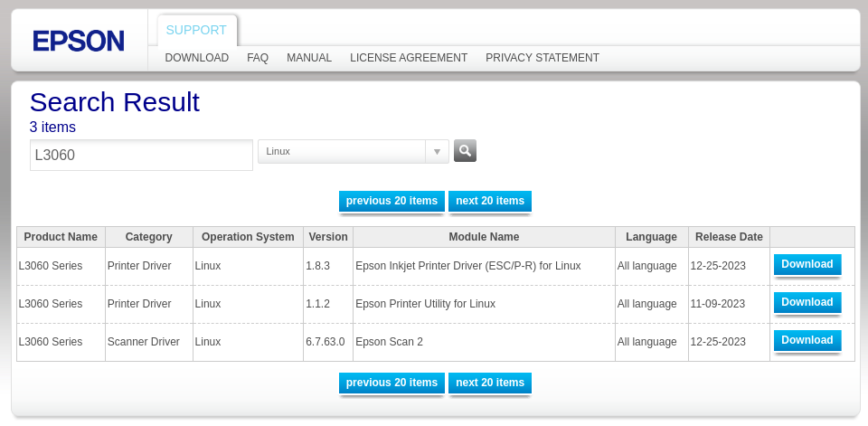Click the 'Category' column header
868x426 pixels.
(149, 237)
